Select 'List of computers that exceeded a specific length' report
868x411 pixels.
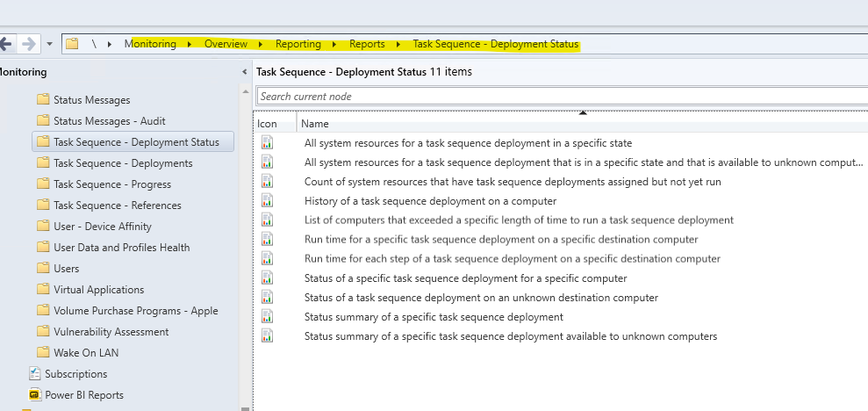click(x=519, y=220)
